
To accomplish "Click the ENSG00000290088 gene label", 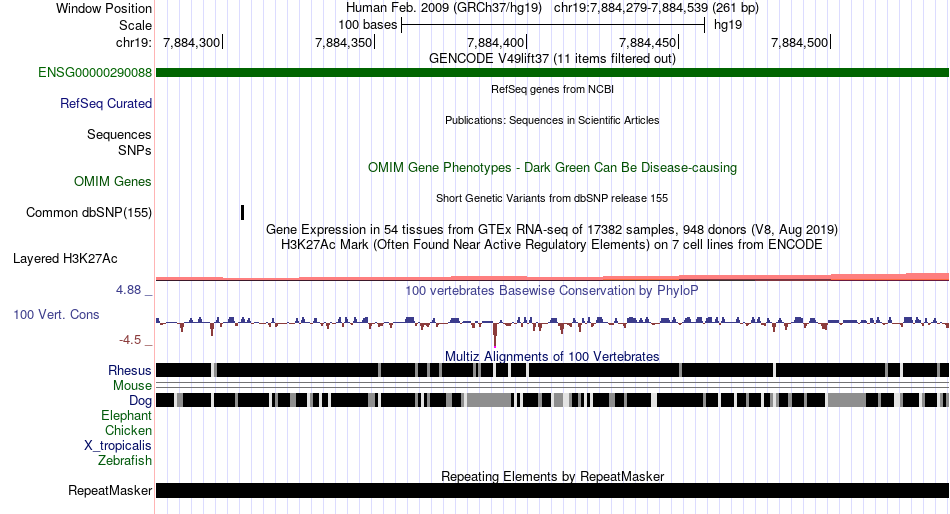I will (x=95, y=73).
